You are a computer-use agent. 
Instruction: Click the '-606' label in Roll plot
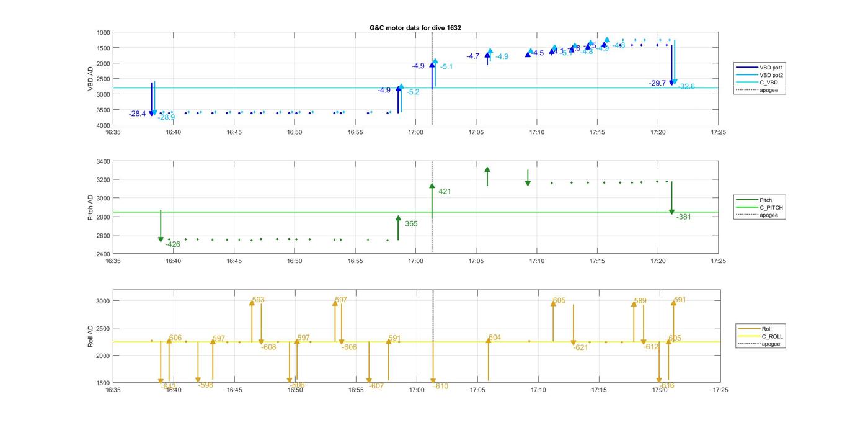click(349, 347)
